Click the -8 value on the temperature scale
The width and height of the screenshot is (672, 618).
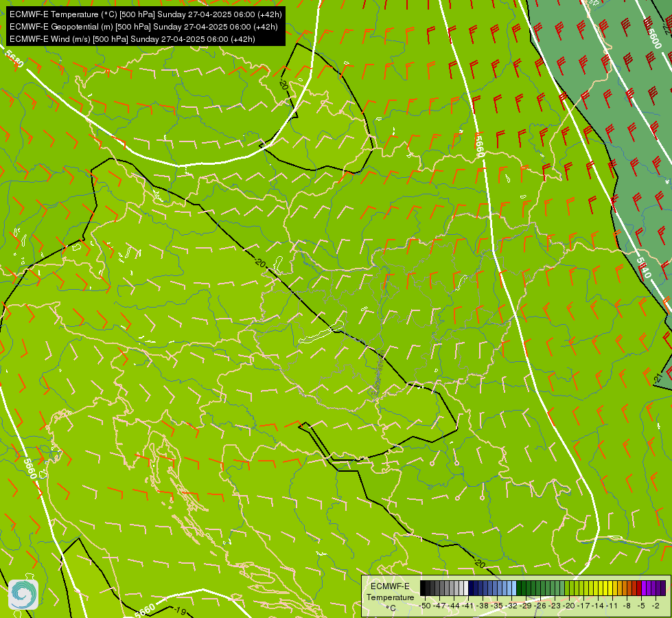click(x=627, y=606)
